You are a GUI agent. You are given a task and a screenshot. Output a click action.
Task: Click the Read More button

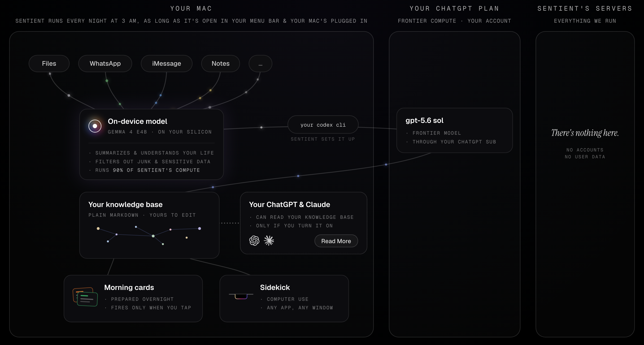336,241
